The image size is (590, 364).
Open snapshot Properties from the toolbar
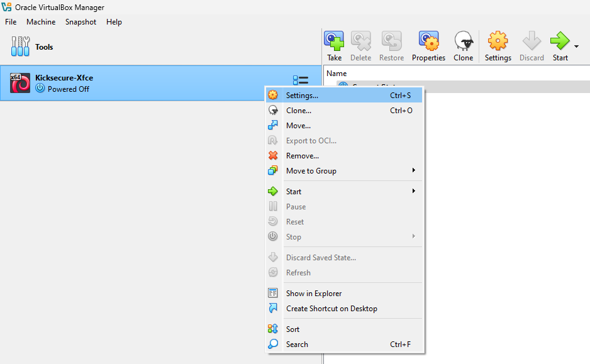point(428,41)
